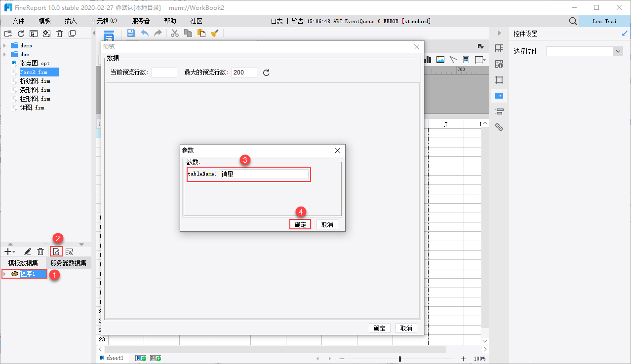The width and height of the screenshot is (631, 364).
Task: Click the insert chart bars icon
Action: point(428,60)
